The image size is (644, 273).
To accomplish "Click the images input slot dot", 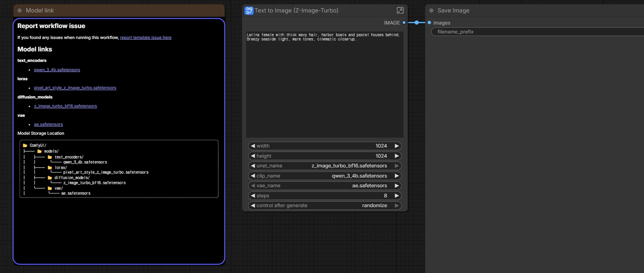I will [x=429, y=23].
